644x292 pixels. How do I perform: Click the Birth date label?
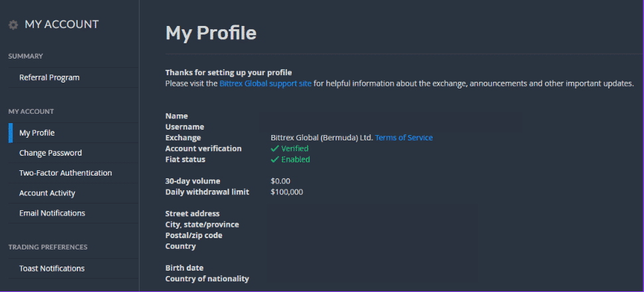184,268
